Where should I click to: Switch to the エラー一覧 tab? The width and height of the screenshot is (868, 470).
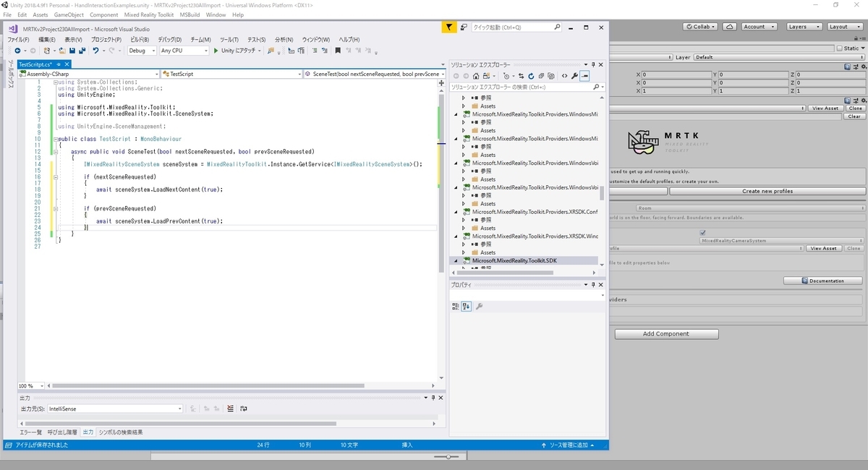30,432
